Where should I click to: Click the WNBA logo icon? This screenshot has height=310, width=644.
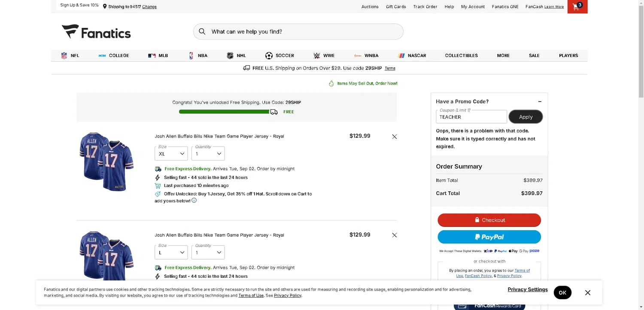[x=358, y=55]
